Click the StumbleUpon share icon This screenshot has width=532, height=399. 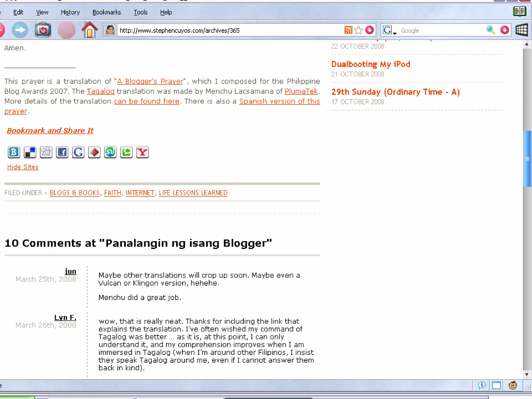pyautogui.click(x=110, y=152)
